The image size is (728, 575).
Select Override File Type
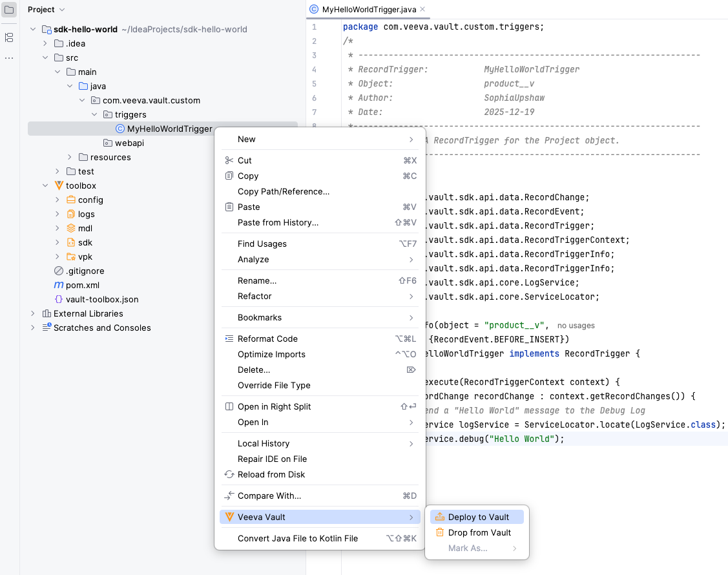click(320, 386)
